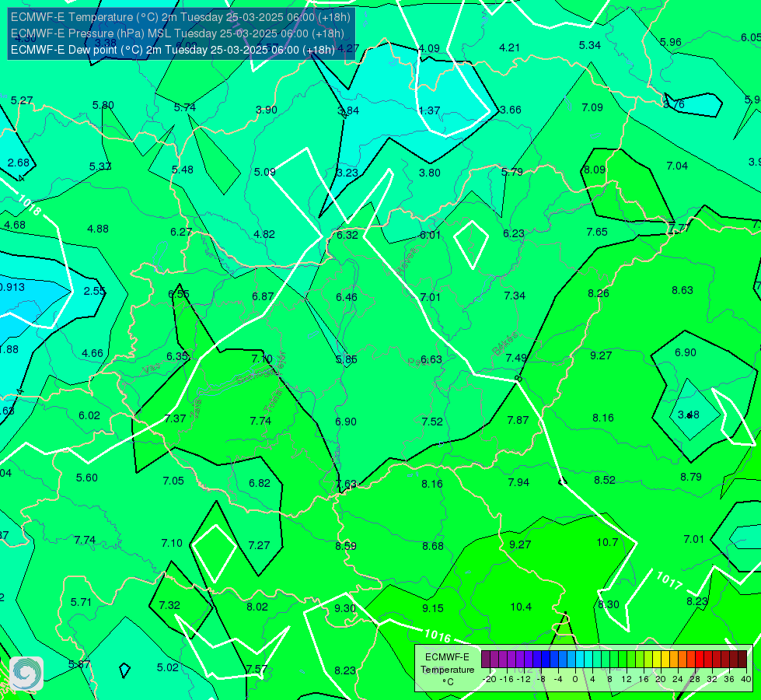This screenshot has width=761, height=700.
Task: Click the 5.60 temperature value
Action: pyautogui.click(x=87, y=478)
